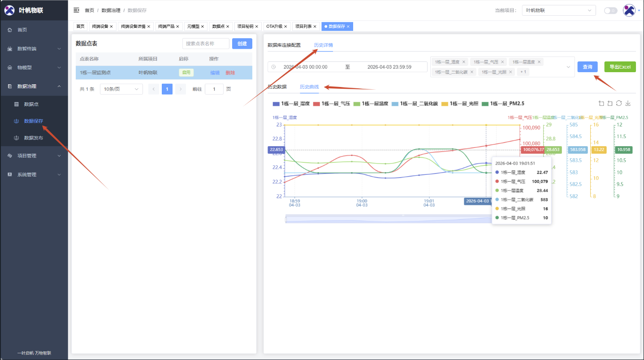Open the 当前项目 project dropdown
Viewport: 644px width, 360px height.
(558, 10)
